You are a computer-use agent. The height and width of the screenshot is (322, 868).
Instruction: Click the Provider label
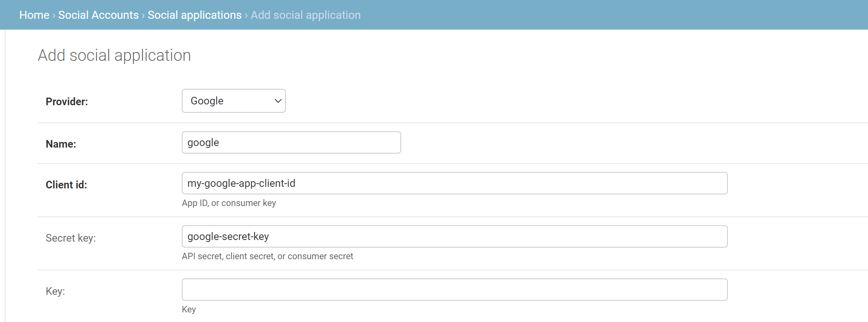(x=66, y=101)
